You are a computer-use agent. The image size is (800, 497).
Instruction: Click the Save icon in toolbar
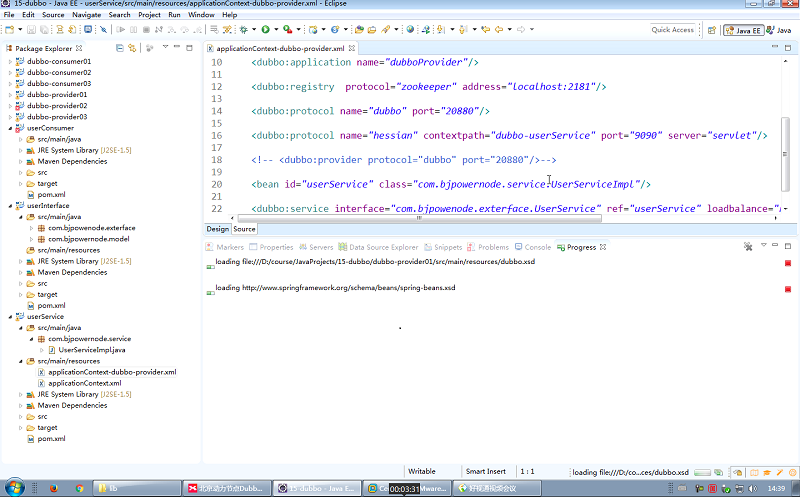(32, 30)
